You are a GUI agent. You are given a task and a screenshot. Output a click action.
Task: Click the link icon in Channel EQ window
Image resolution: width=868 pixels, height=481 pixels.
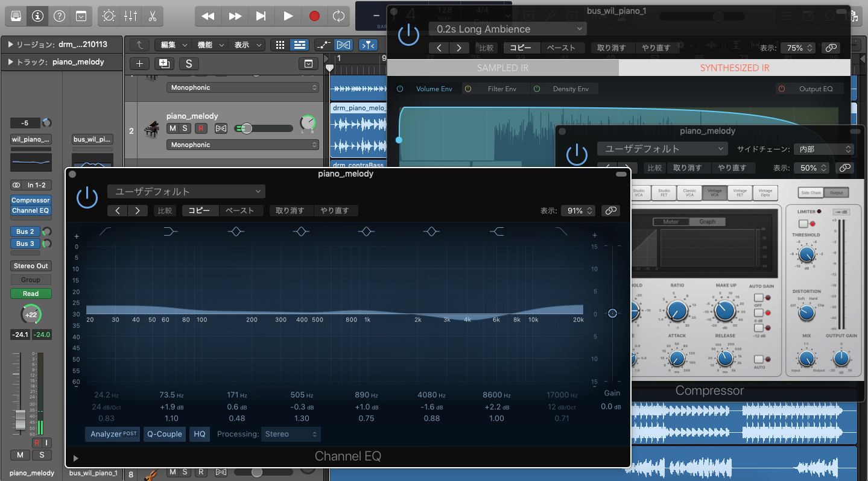[x=611, y=210]
